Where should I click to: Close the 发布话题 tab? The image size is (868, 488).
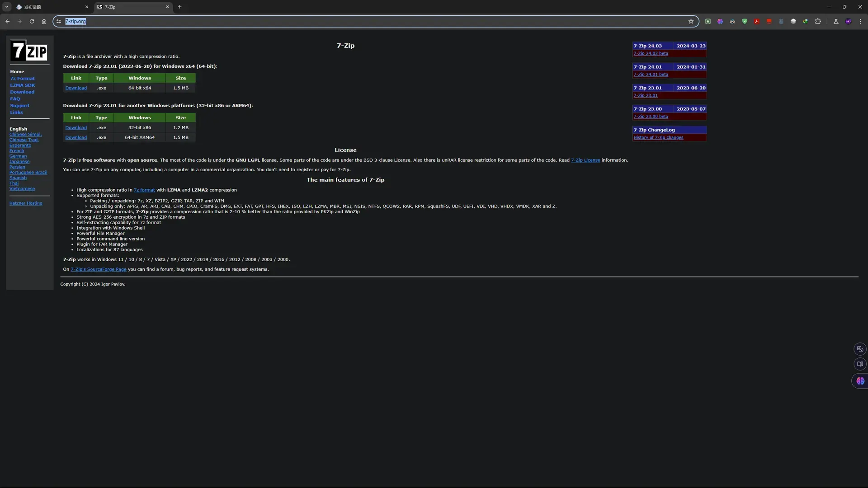(x=87, y=7)
